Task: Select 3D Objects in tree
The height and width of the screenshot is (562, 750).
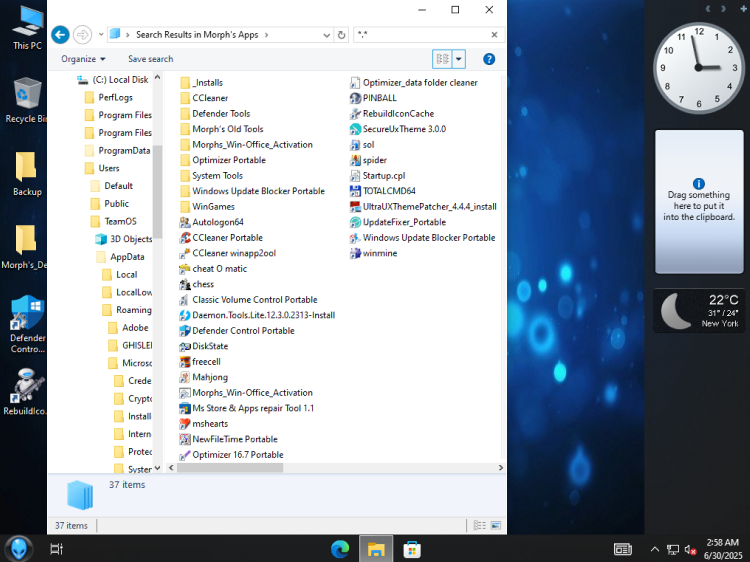Action: (x=124, y=239)
